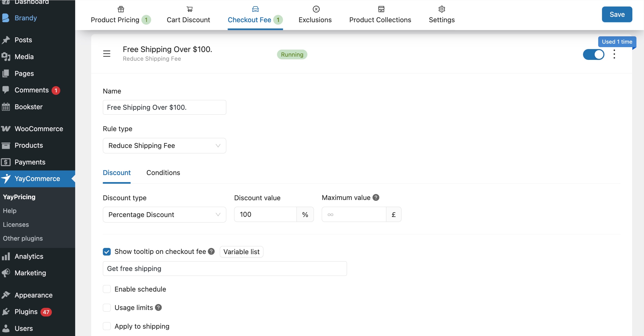The image size is (644, 336).
Task: Click the Name input field
Action: 164,107
